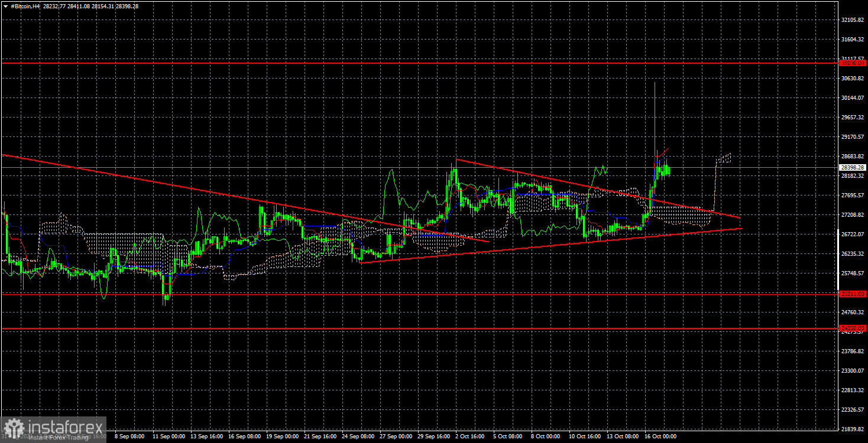
Task: Click the 28683.82 price axis value
Action: 853,157
